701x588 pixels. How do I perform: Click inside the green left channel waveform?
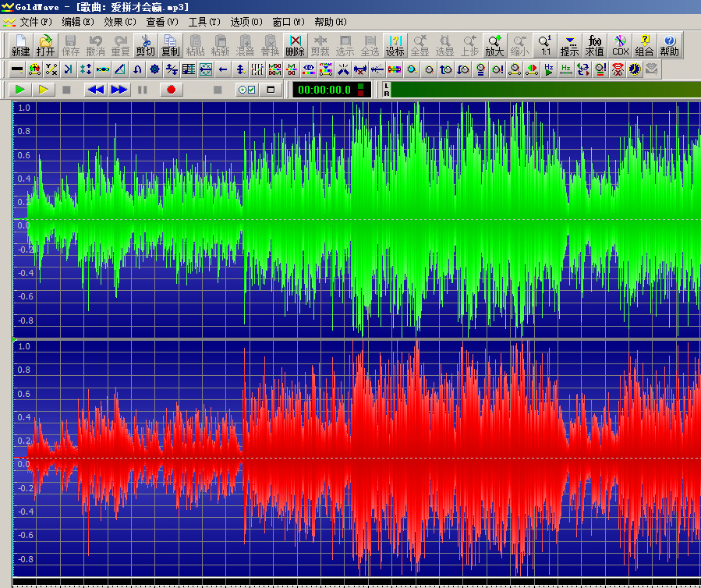pos(357,219)
